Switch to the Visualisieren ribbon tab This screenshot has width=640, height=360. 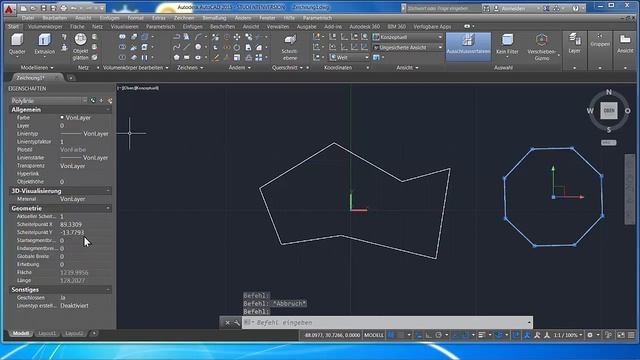(x=124, y=27)
